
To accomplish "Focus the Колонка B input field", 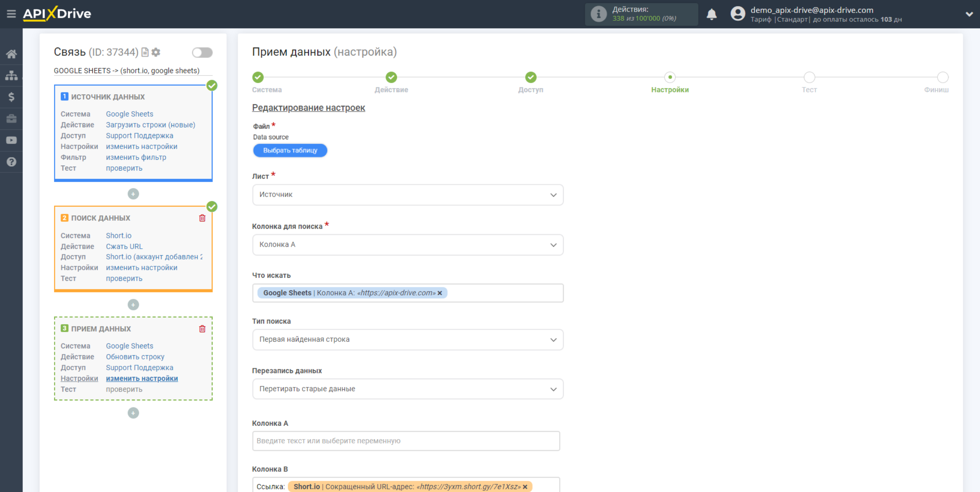I will click(406, 485).
